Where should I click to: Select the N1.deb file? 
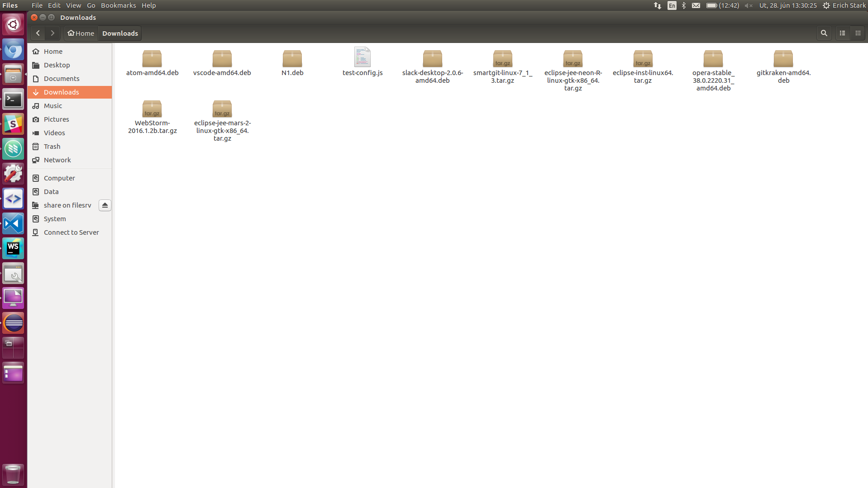click(292, 63)
